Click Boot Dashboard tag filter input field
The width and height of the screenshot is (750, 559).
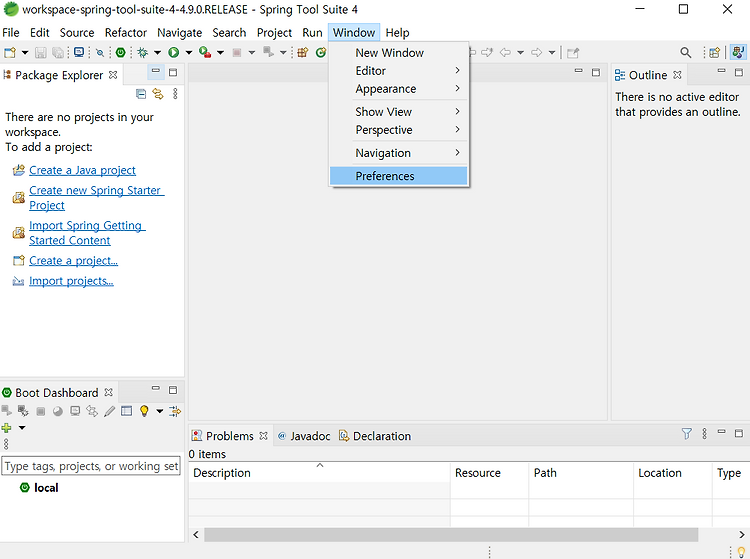(x=91, y=466)
